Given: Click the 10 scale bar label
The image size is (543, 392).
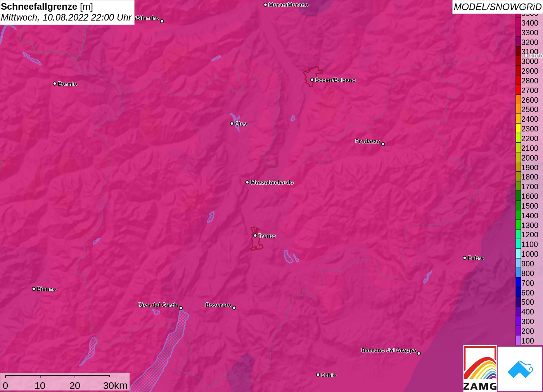Looking at the screenshot, I should tap(40, 386).
